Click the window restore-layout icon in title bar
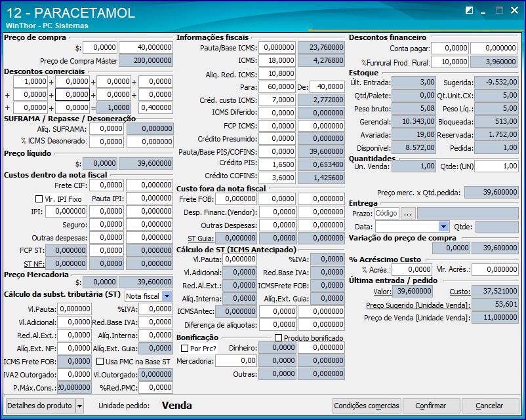The image size is (526, 420). pyautogui.click(x=469, y=10)
